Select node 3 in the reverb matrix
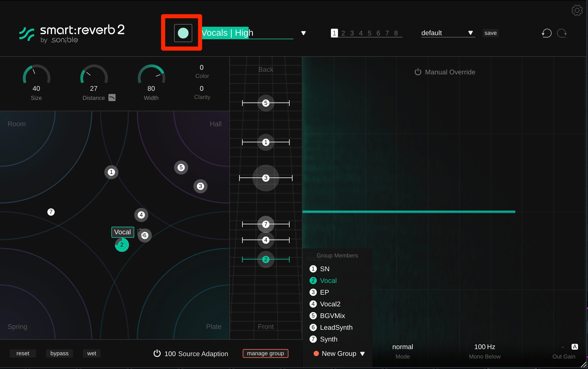588x369 pixels. pyautogui.click(x=200, y=186)
